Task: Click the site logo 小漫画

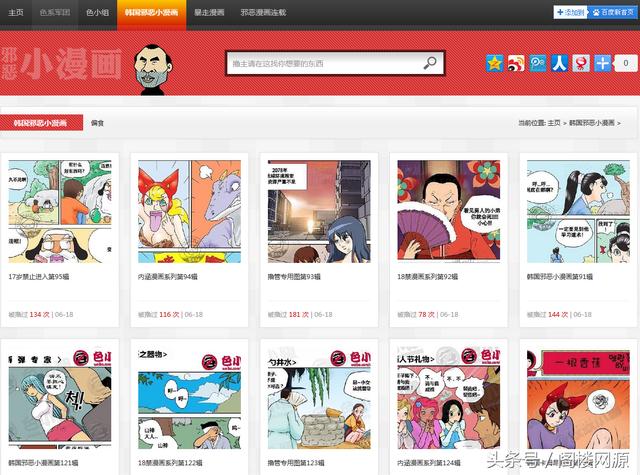Action: click(61, 64)
